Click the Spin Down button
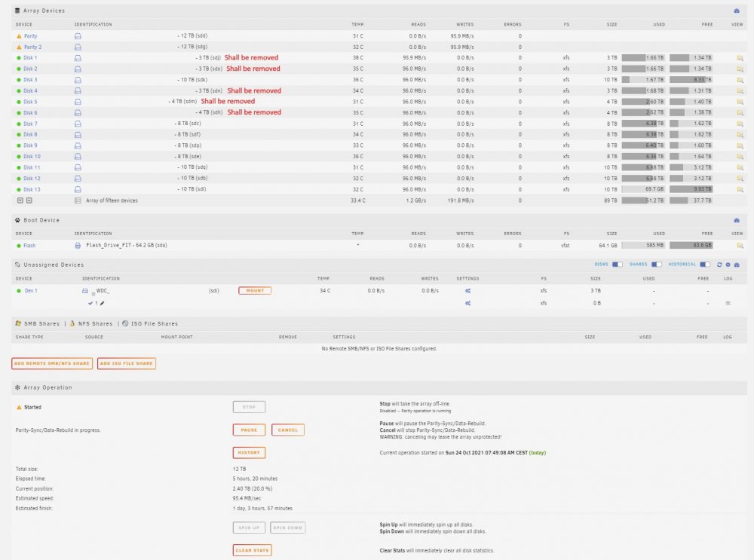 click(x=287, y=528)
